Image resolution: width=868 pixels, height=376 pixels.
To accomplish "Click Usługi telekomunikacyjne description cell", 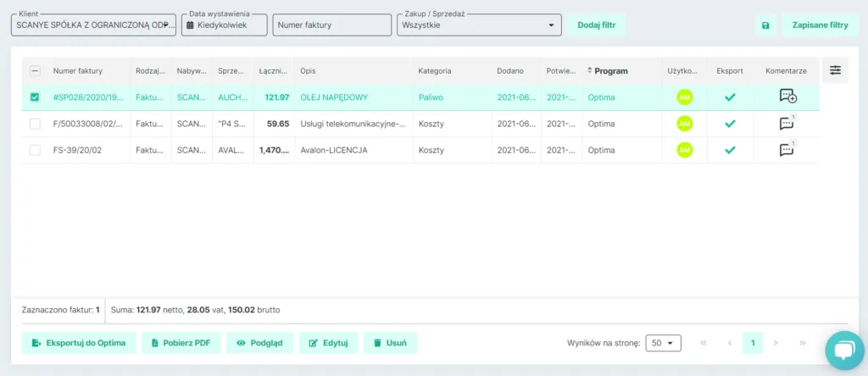I will (x=353, y=124).
